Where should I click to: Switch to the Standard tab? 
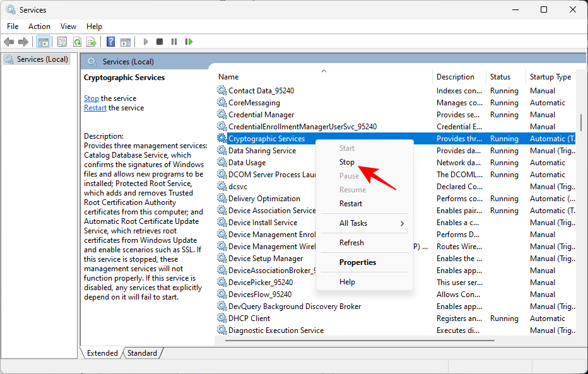click(x=142, y=353)
